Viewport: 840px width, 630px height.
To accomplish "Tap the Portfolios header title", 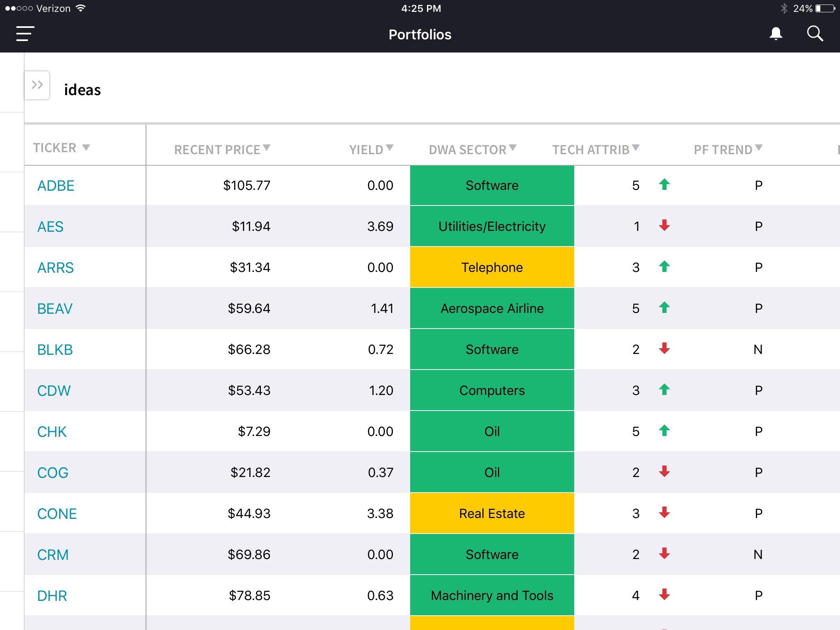I will [x=420, y=34].
